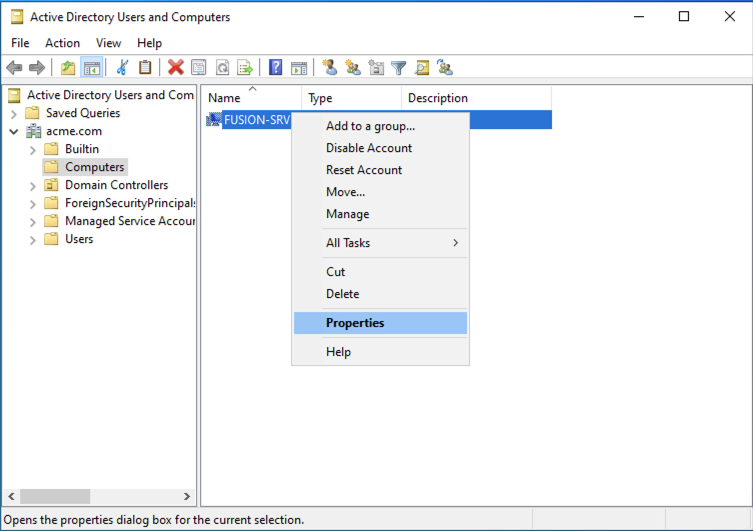The image size is (753, 531).
Task: Go up one level with folder icon
Action: (68, 68)
